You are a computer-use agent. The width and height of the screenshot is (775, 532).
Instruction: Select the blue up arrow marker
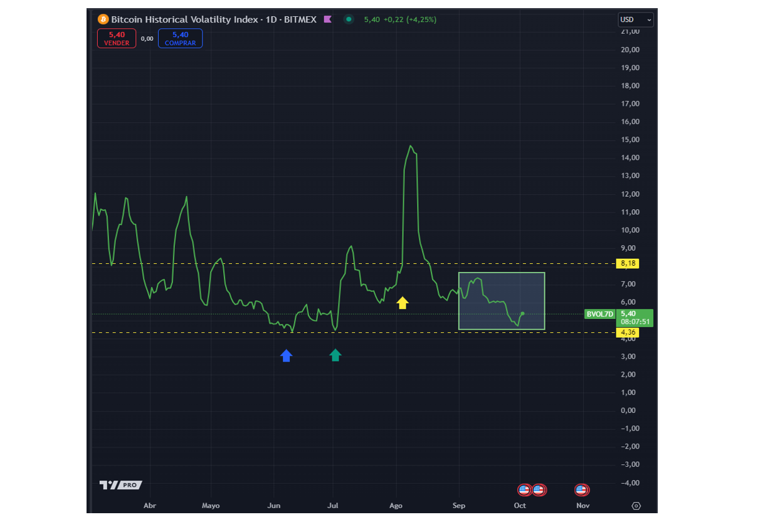point(286,355)
